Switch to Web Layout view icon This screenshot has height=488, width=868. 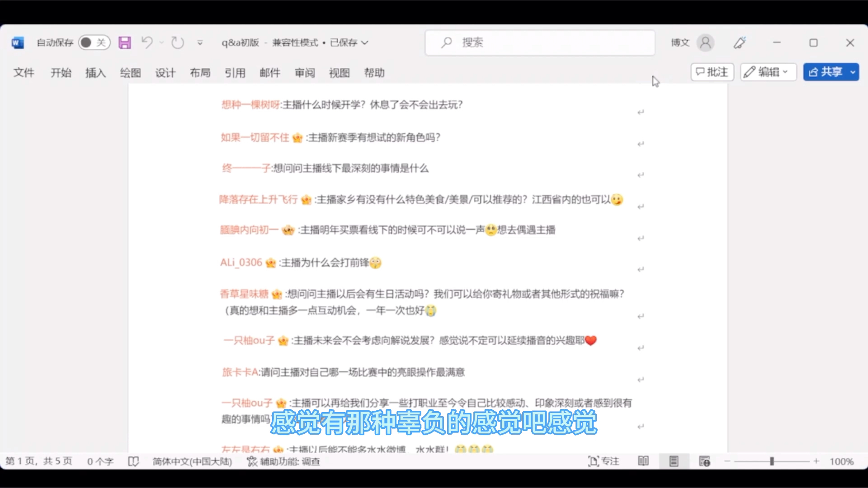pos(704,461)
